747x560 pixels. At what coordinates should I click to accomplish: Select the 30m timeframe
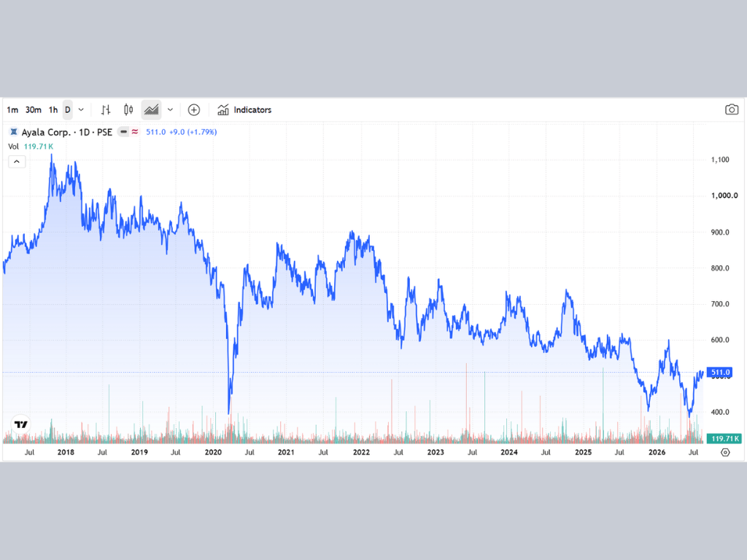tap(34, 110)
